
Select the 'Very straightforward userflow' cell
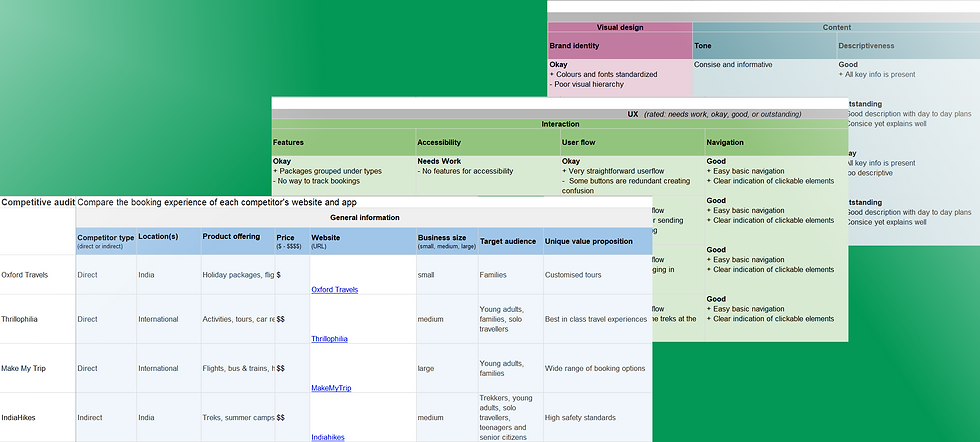(x=632, y=176)
